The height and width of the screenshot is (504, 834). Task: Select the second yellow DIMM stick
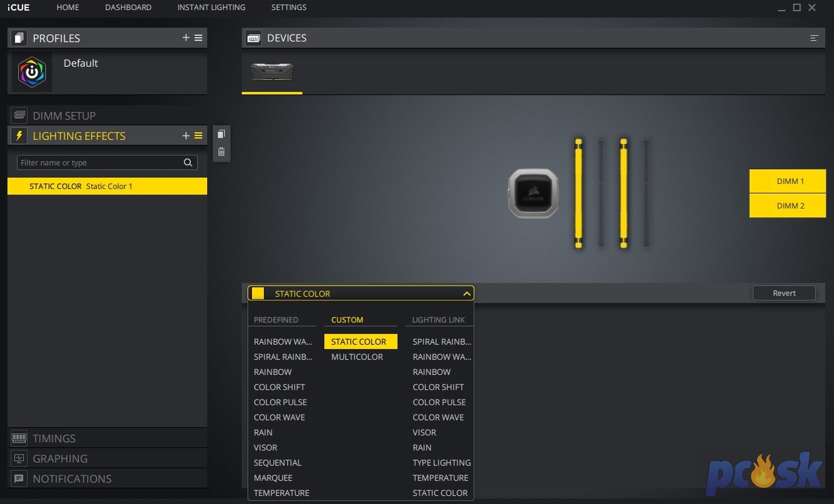click(624, 193)
